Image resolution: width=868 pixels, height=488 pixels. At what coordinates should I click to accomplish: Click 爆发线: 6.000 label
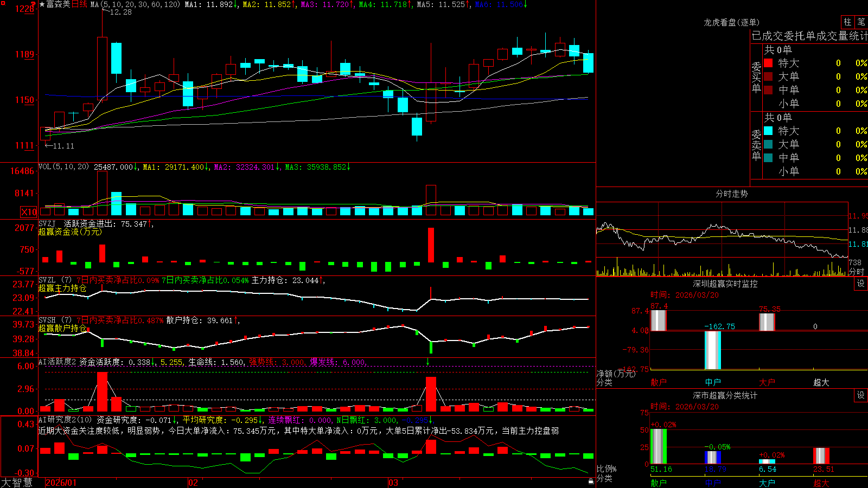(x=337, y=362)
